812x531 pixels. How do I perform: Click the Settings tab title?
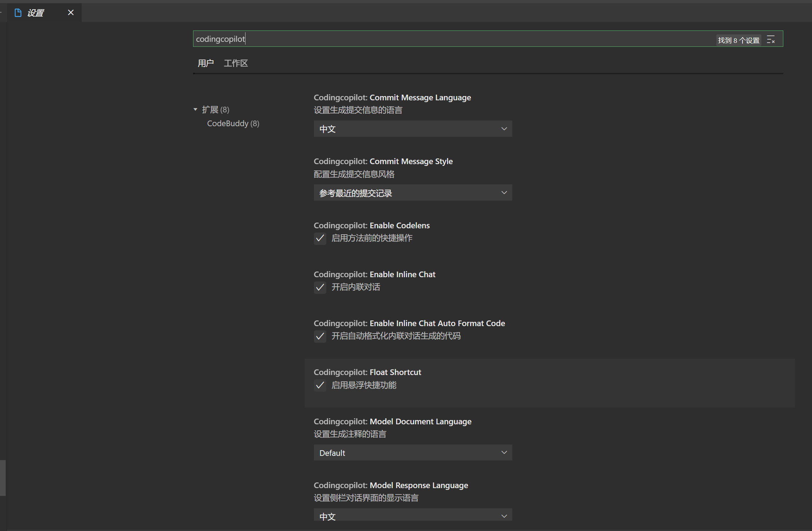(36, 13)
